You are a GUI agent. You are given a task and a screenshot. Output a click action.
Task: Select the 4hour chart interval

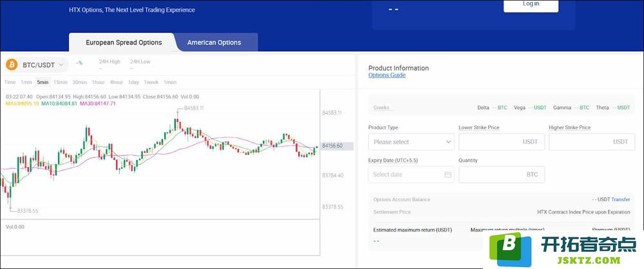pos(116,83)
